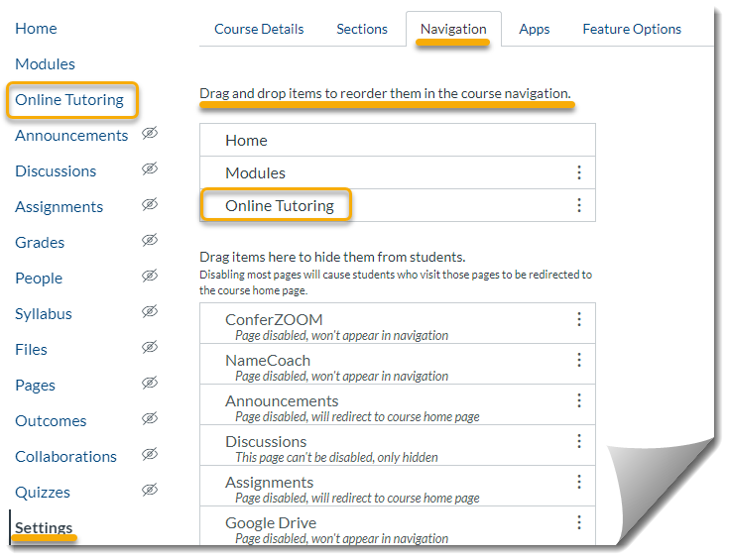This screenshot has width=729, height=560.
Task: Switch to the Feature Options tab
Action: coord(632,29)
